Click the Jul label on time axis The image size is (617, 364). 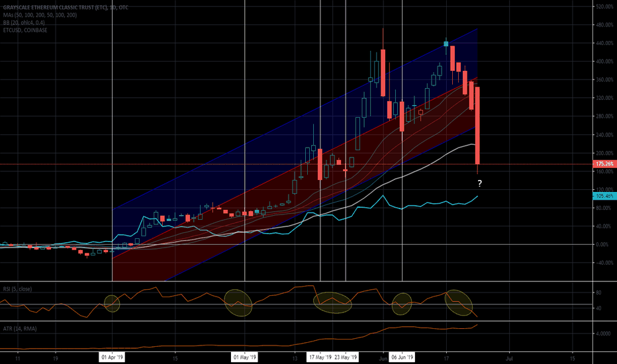(509, 359)
